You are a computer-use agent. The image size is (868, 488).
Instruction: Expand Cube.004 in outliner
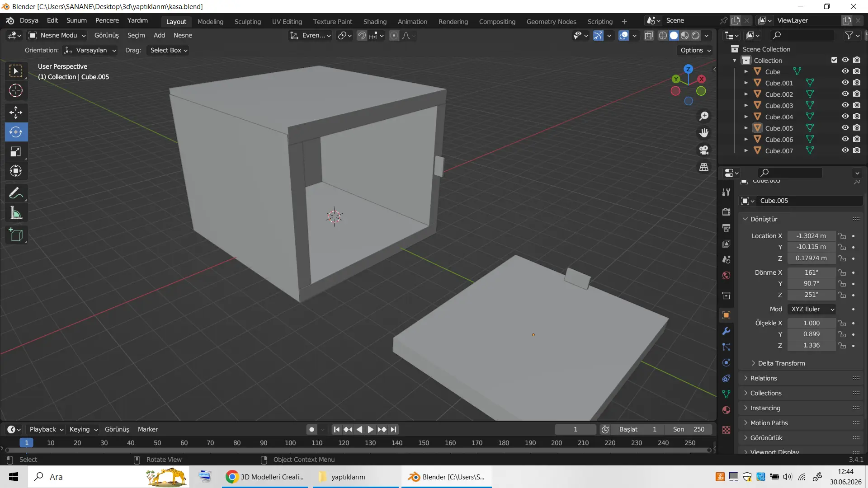click(x=746, y=117)
